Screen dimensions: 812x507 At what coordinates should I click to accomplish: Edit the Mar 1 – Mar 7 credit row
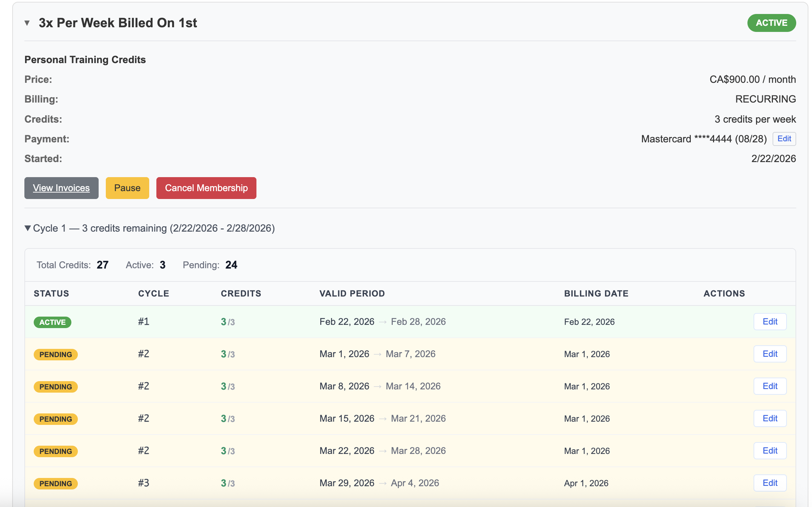pos(770,354)
